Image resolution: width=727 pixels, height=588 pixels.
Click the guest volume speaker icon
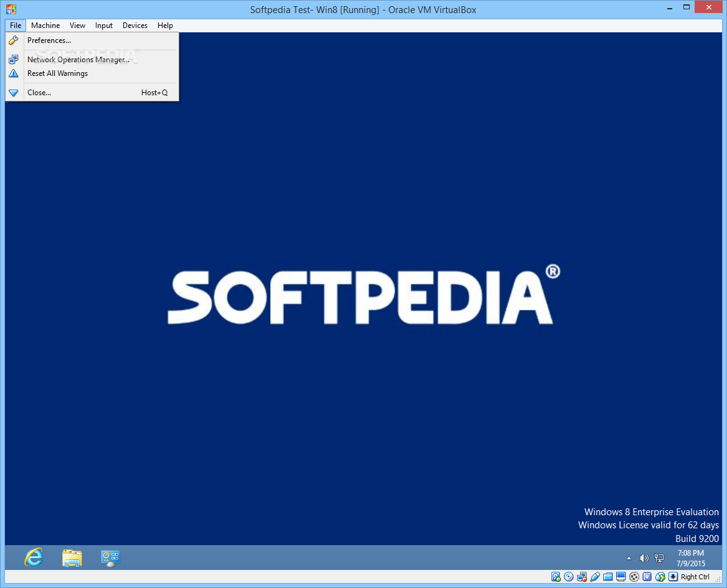point(644,558)
